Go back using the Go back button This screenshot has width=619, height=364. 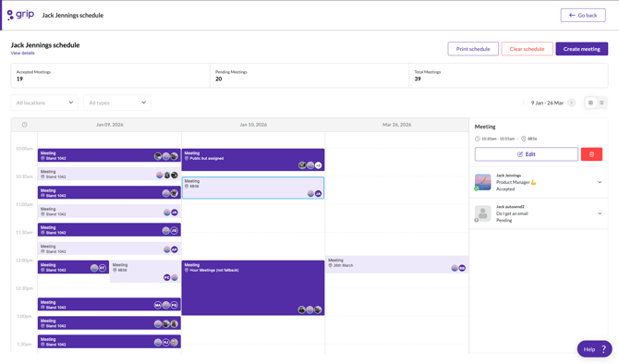point(583,16)
